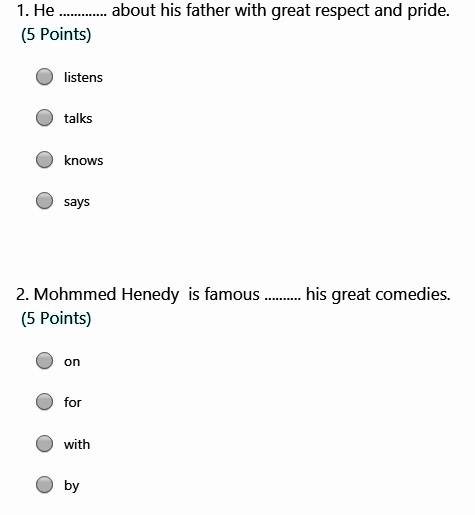Viewport: 475px width, 515px height.
Task: Click the '(5 Points)' label under question 1
Action: [56, 34]
